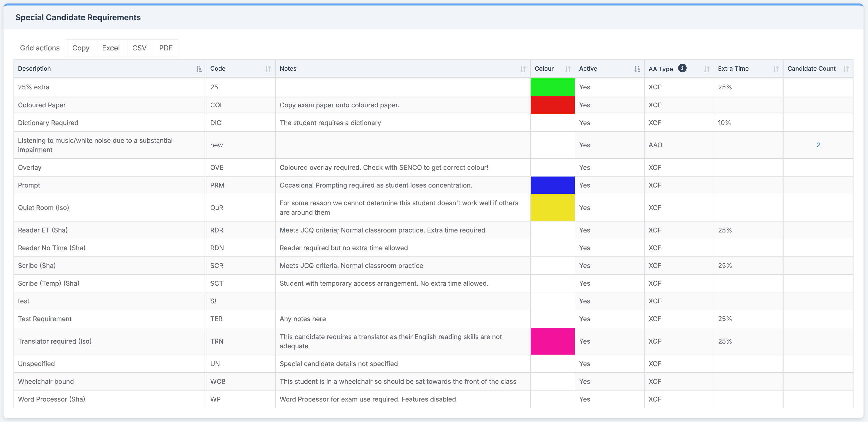The image size is (868, 422).
Task: Select the Wheelchair bound row description
Action: [46, 381]
